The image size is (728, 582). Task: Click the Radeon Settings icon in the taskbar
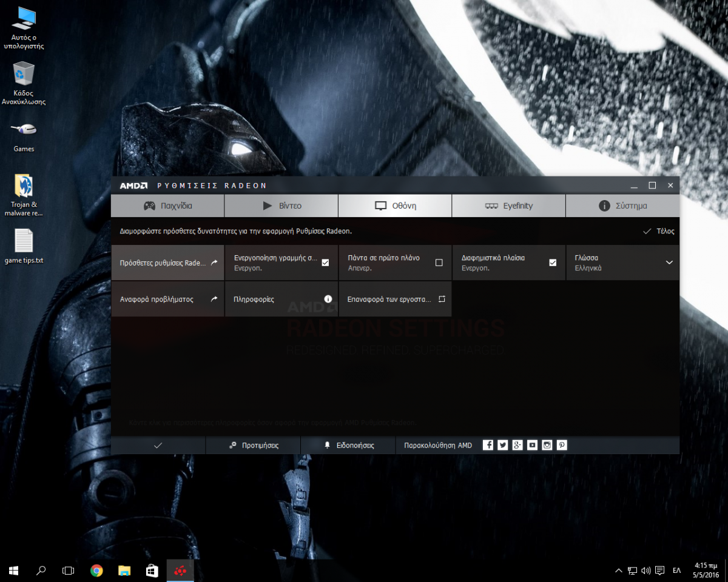[180, 570]
